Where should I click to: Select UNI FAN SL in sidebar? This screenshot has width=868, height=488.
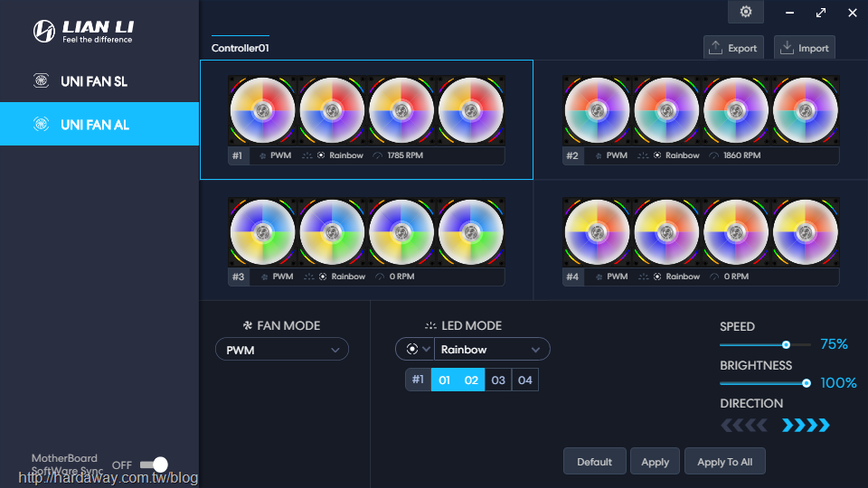tap(99, 80)
